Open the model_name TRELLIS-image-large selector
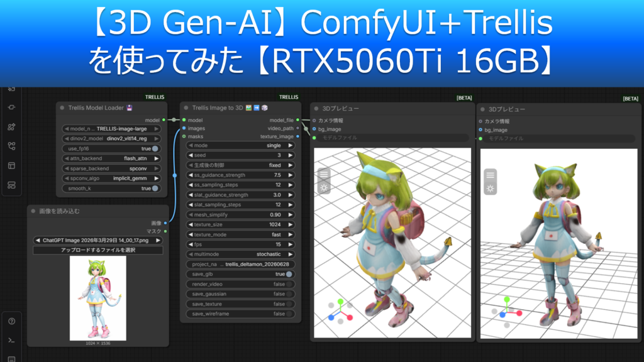Image resolution: width=644 pixels, height=362 pixels. [111, 129]
